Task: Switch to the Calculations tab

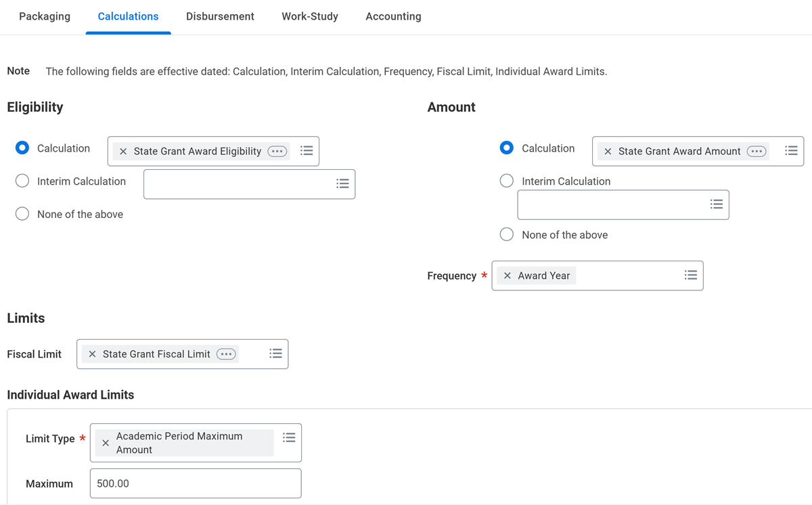Action: click(128, 16)
